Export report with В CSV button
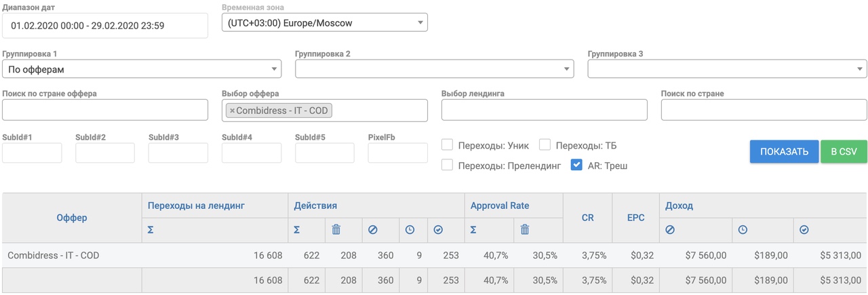Viewport: 868px width, 295px height. 844,152
